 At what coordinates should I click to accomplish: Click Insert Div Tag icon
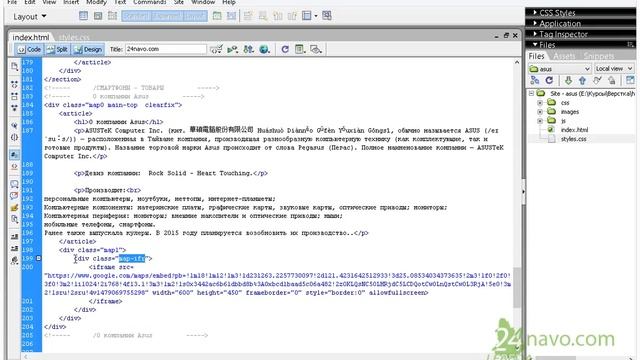(98, 16)
